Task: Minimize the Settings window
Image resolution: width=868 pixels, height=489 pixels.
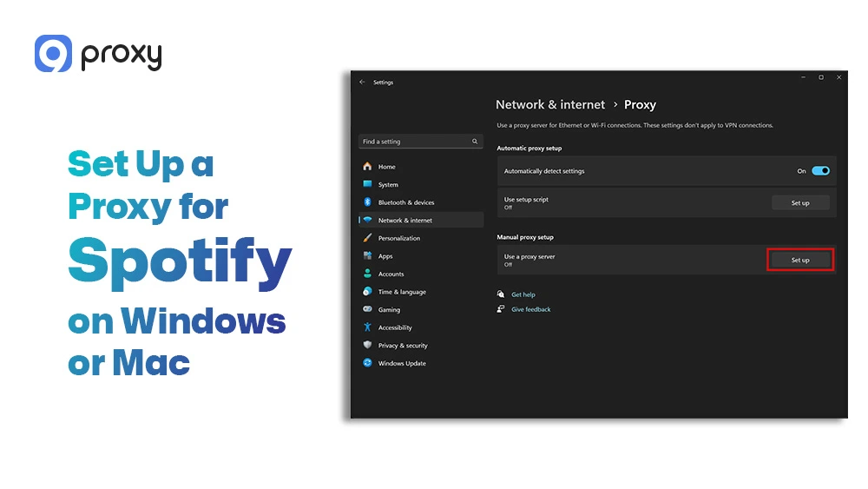Action: pos(803,77)
